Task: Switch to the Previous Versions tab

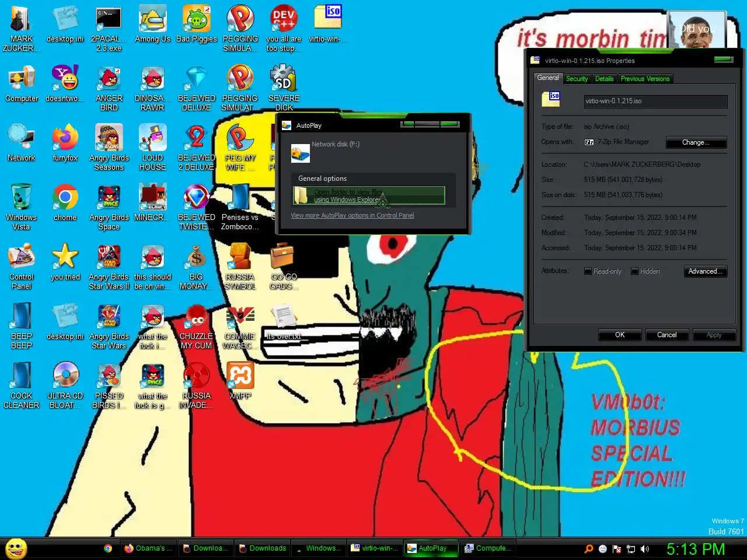Action: pos(645,79)
